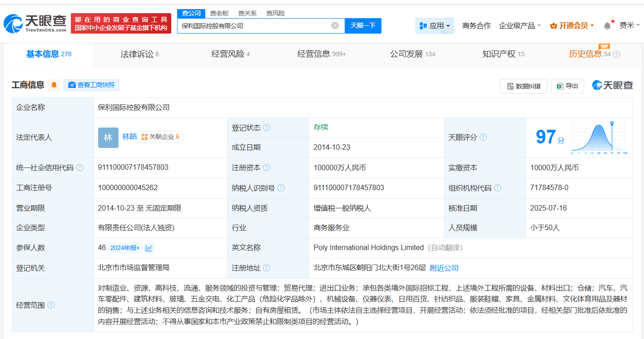
Task: Click the question icon beside 历史信息
Action: point(616,54)
